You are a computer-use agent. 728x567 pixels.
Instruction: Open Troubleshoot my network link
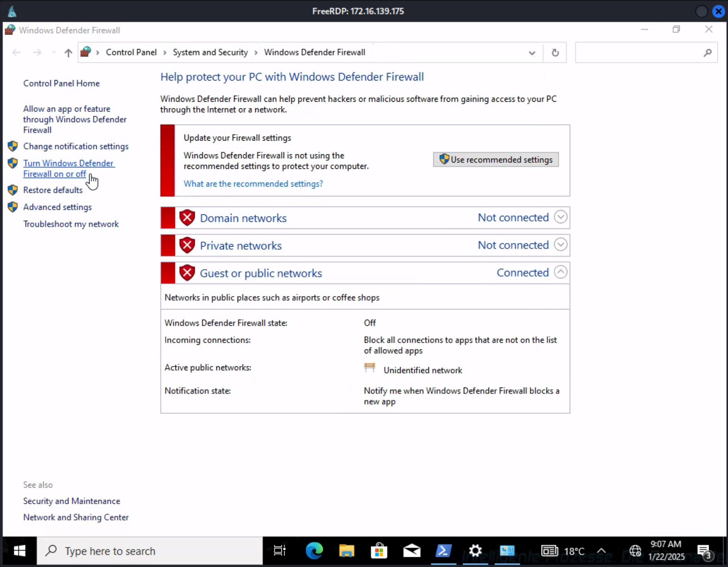click(x=71, y=224)
